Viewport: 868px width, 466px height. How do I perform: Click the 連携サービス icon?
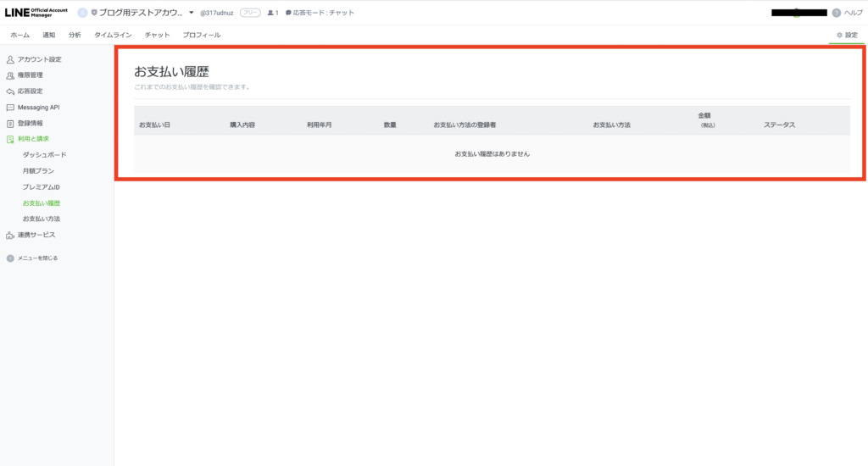(10, 235)
